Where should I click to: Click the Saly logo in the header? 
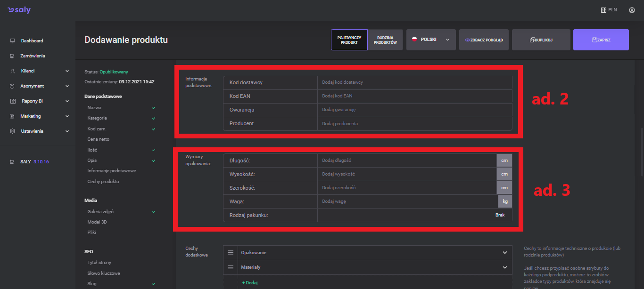[19, 10]
